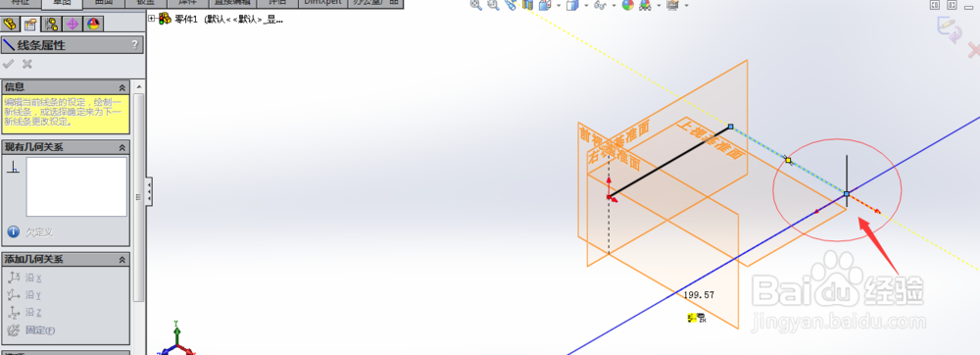This screenshot has width=980, height=355.
Task: Click the Edit Appearance color ball icon
Action: tap(627, 5)
